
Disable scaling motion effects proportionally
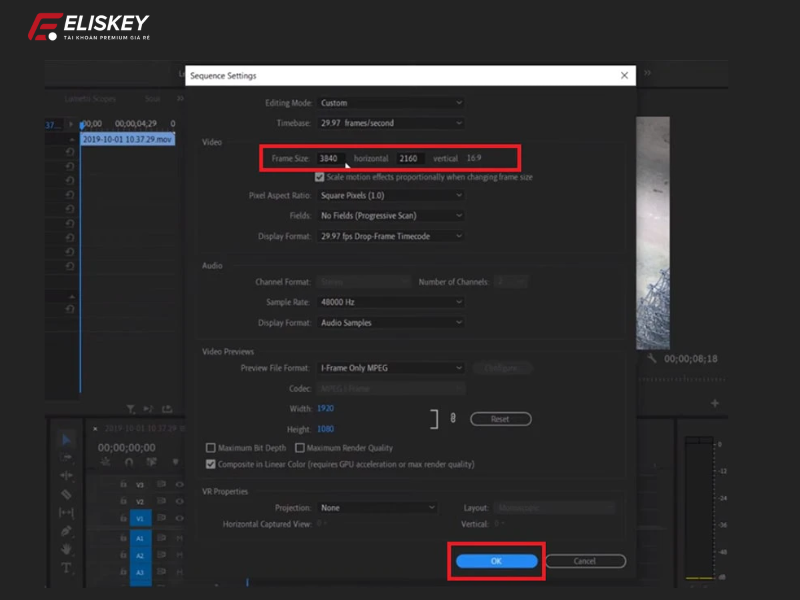[x=318, y=175]
